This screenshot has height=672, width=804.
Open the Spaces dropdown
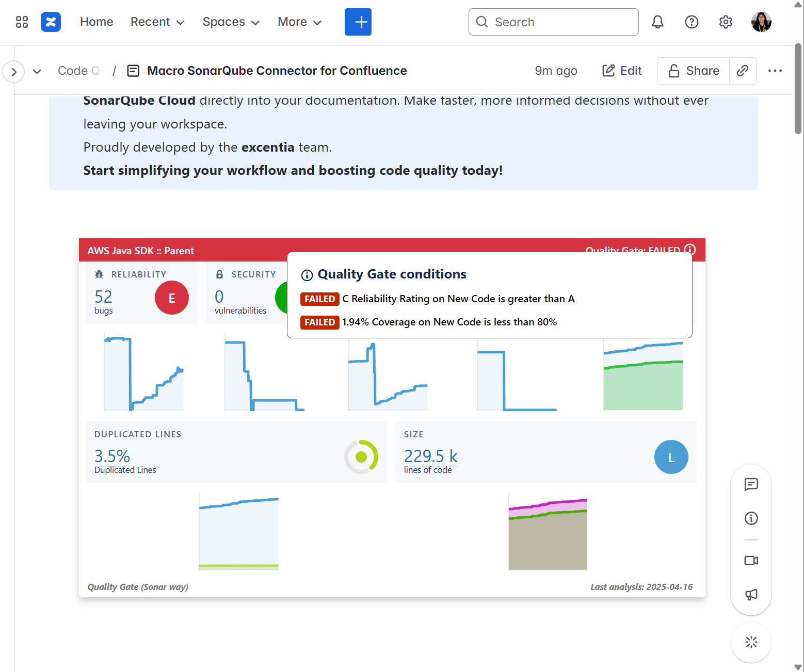[x=231, y=22]
